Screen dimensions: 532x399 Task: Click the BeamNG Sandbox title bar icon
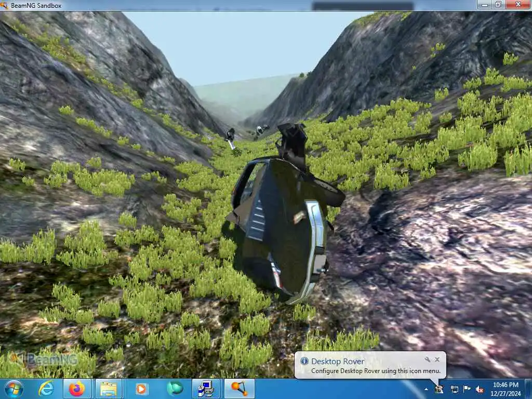(x=4, y=5)
